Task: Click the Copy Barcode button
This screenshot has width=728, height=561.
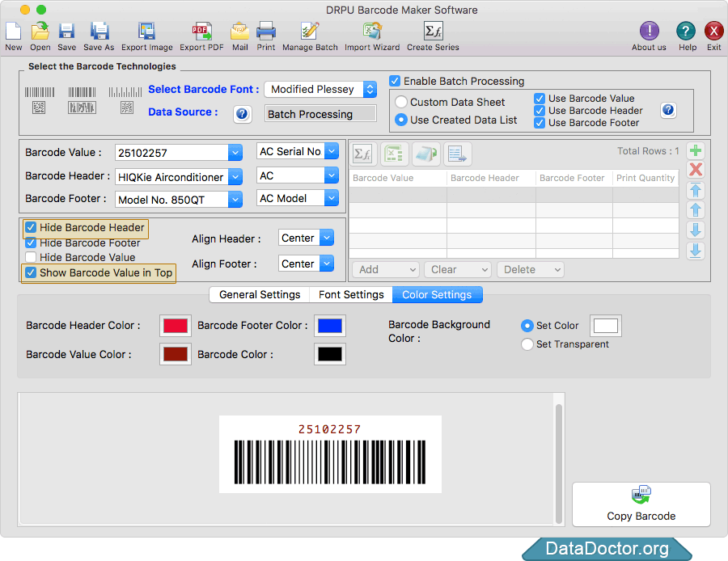Action: coord(641,504)
